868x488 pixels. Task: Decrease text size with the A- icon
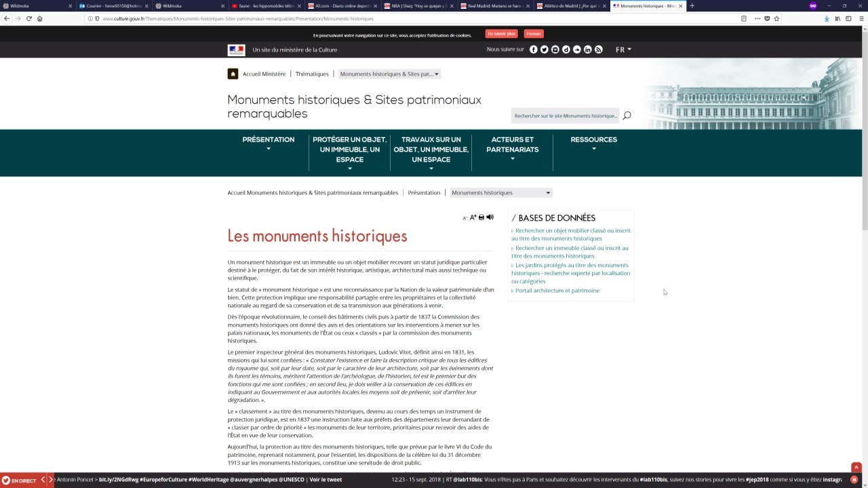pyautogui.click(x=465, y=218)
